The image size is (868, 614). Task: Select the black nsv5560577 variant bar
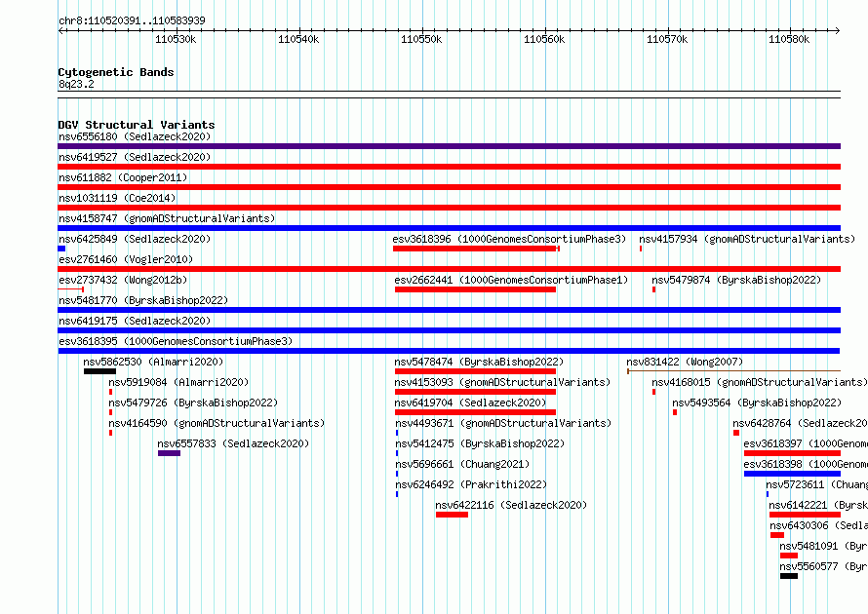click(x=789, y=576)
